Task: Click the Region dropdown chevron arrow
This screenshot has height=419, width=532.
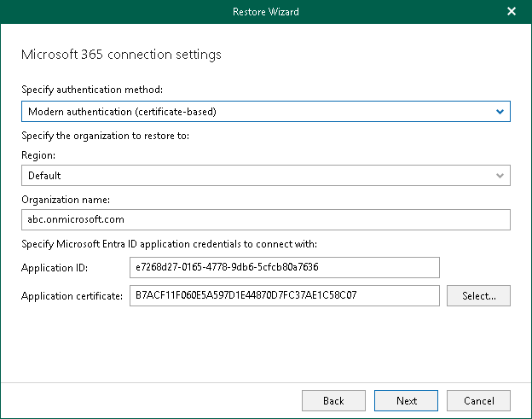Action: click(x=500, y=176)
